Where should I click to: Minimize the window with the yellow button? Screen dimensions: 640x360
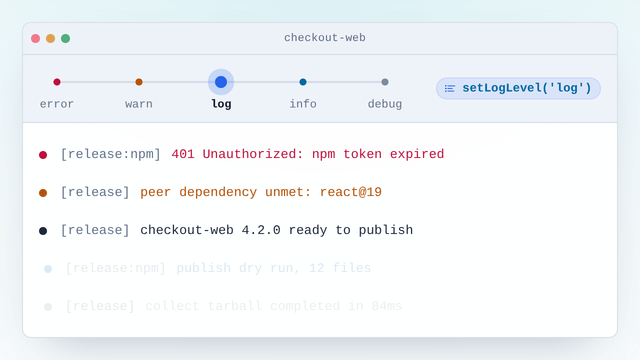point(51,38)
